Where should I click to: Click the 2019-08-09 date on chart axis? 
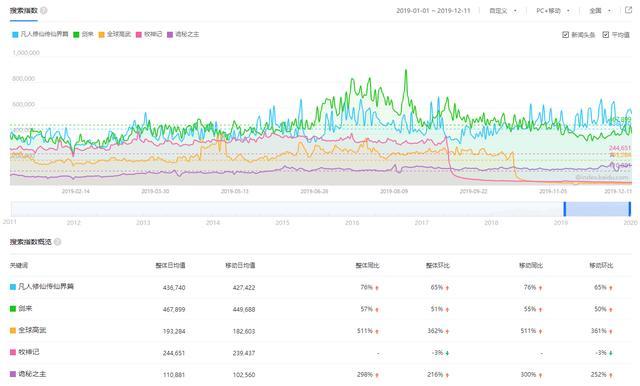click(x=394, y=191)
